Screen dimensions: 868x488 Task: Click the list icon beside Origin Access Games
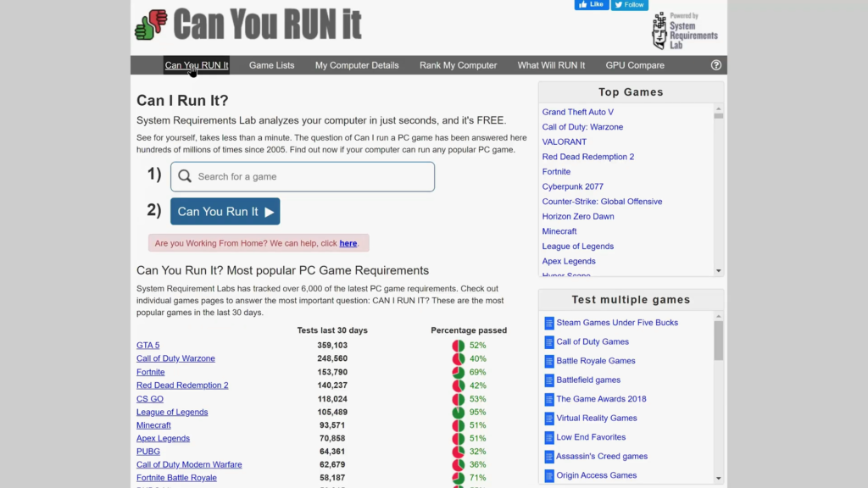[x=548, y=475]
